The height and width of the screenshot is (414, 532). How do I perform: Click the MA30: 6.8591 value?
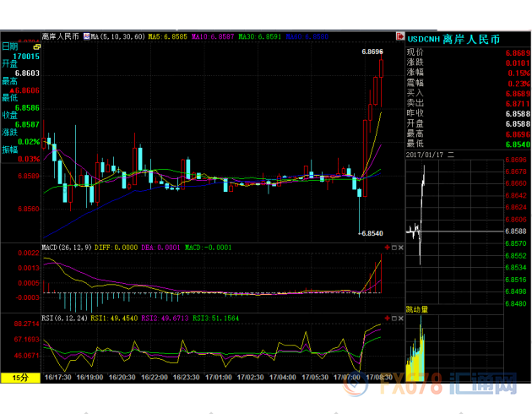point(260,36)
